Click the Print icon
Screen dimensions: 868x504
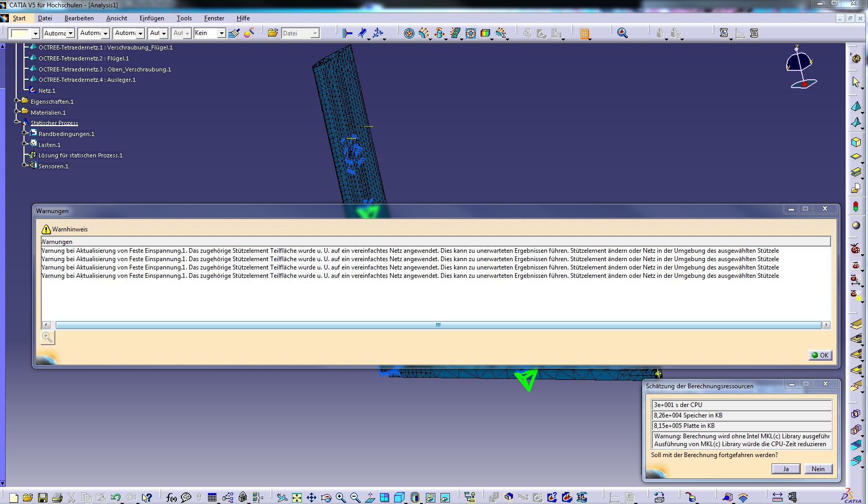[x=57, y=498]
